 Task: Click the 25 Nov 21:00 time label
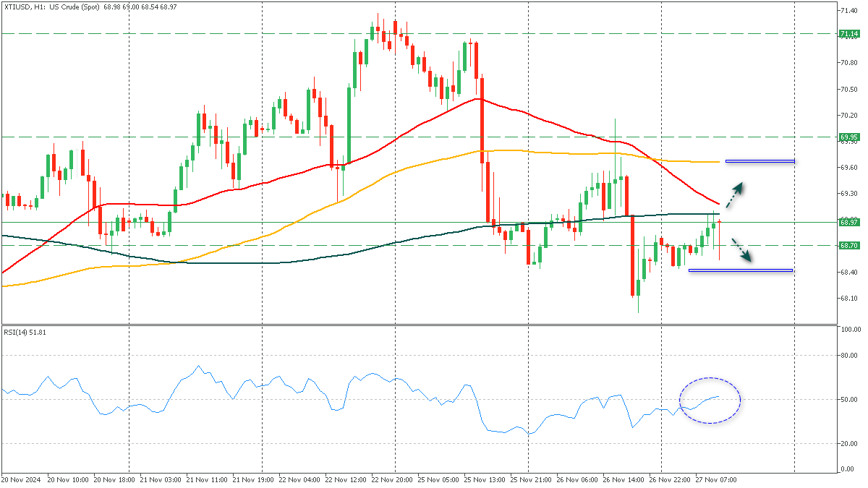[532, 479]
